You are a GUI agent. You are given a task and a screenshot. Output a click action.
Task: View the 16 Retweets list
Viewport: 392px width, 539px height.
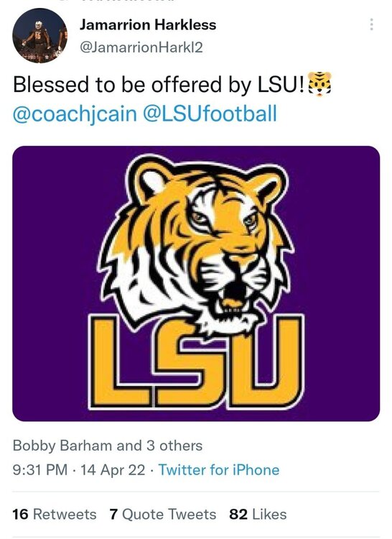click(55, 515)
